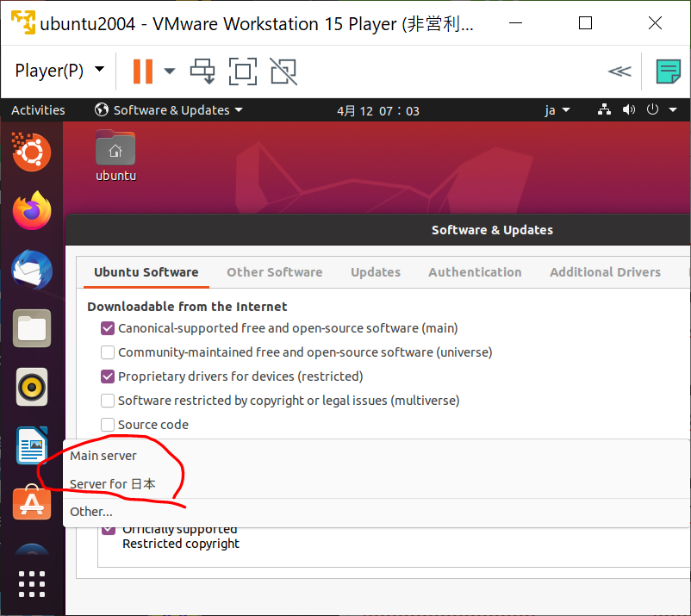Uncheck Canonical-supported software (main)
Image resolution: width=691 pixels, height=616 pixels.
click(108, 328)
